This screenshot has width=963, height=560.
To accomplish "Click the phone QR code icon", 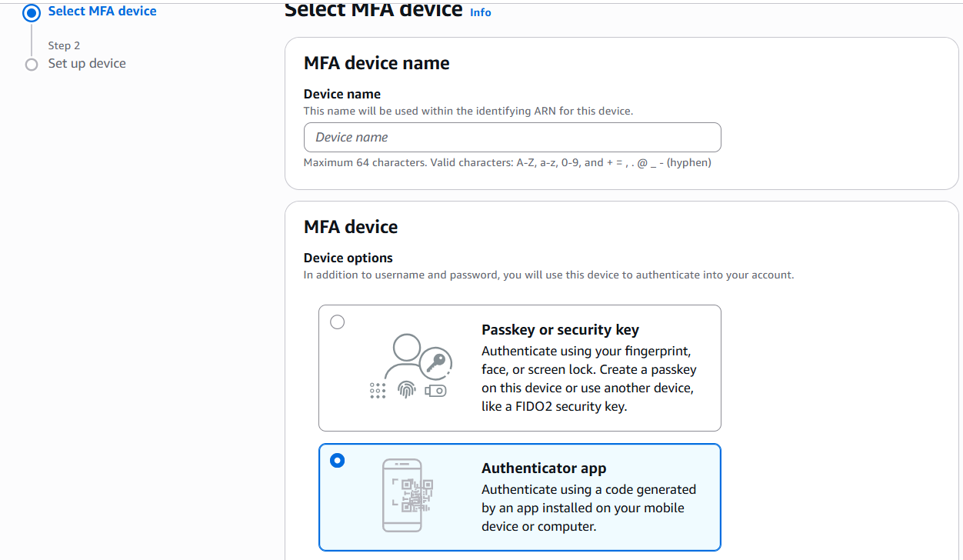I will [403, 495].
